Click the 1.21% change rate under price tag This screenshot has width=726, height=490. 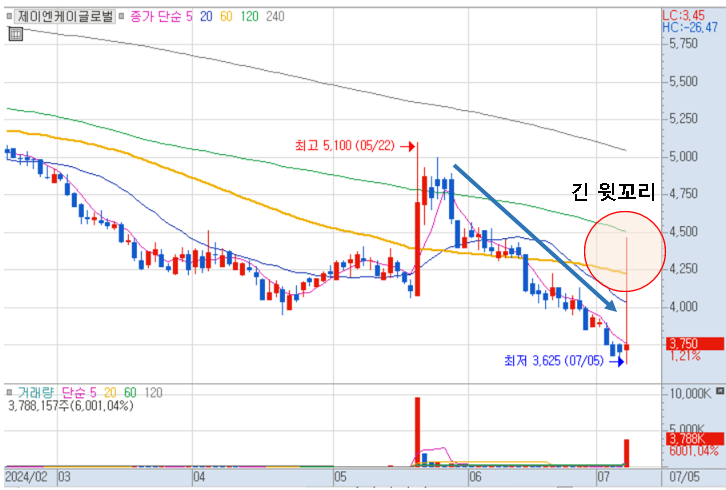tap(685, 356)
